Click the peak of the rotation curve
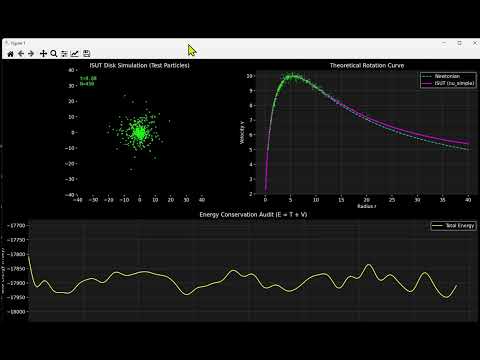Image resolution: width=480 pixels, height=360 pixels. pyautogui.click(x=292, y=77)
